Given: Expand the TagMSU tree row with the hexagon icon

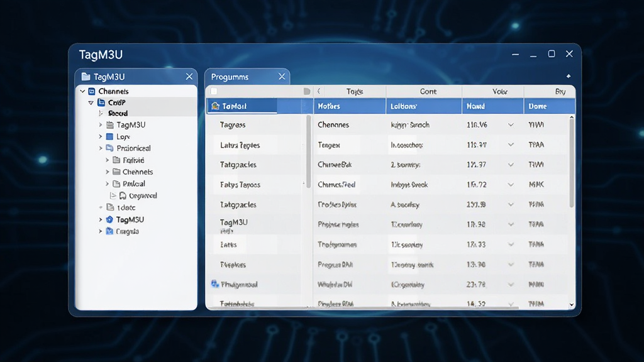Looking at the screenshot, I should (101, 219).
